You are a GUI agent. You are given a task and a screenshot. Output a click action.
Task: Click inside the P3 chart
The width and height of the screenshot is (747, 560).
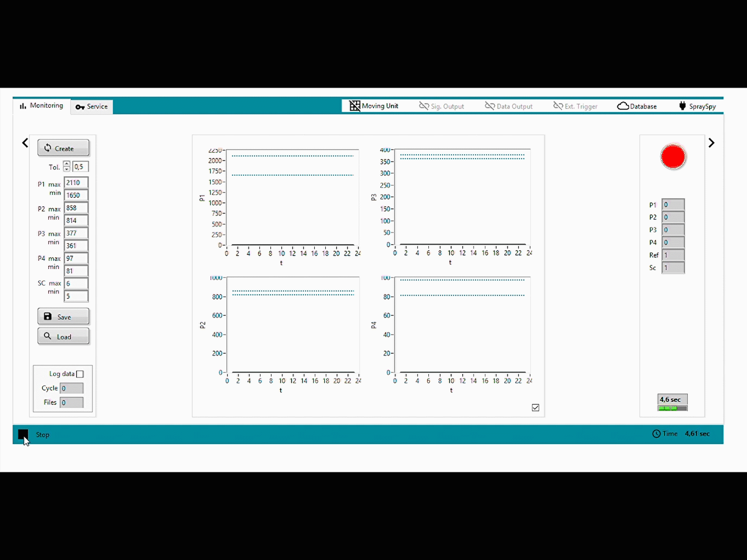point(463,197)
